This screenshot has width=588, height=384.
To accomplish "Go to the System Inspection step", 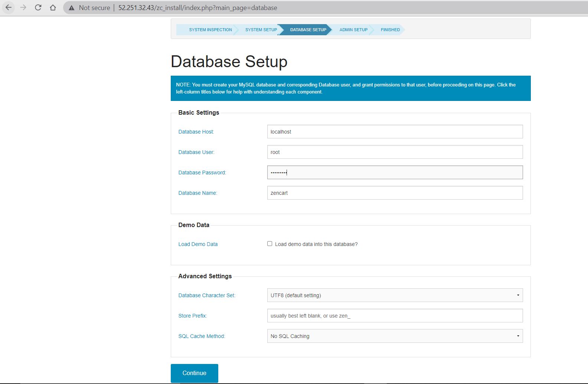I will [210, 30].
